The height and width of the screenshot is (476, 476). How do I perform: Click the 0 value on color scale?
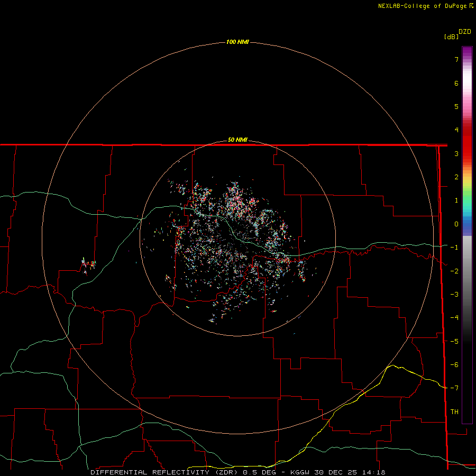[456, 224]
